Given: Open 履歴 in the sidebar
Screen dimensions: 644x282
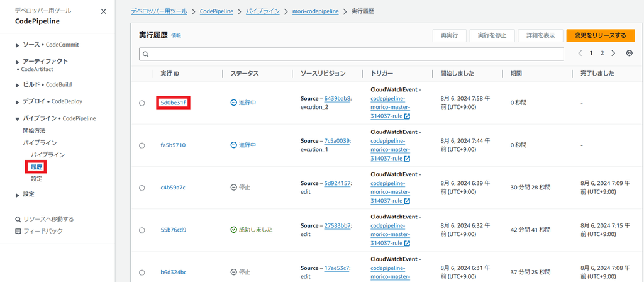Looking at the screenshot, I should (x=36, y=167).
